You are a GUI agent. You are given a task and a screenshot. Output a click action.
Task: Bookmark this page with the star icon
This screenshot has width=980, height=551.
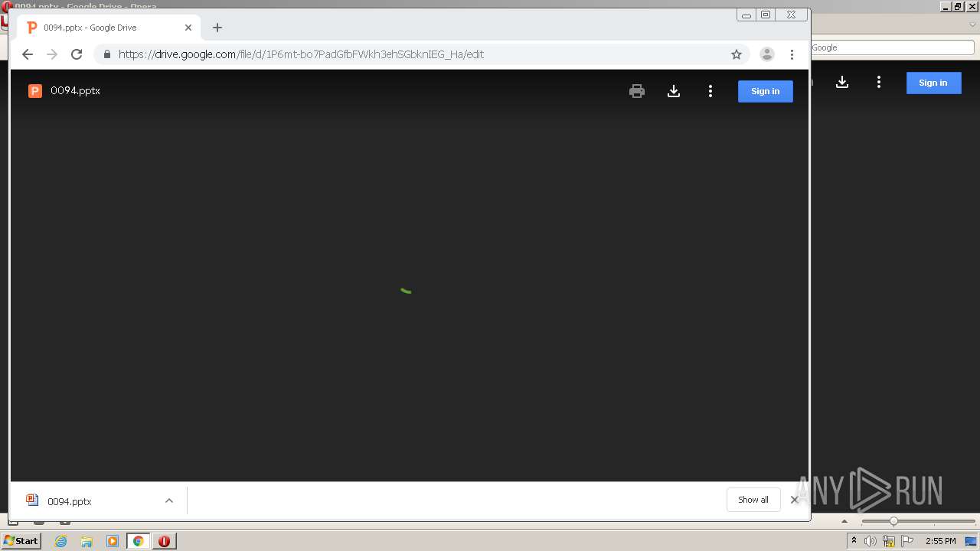pyautogui.click(x=737, y=54)
